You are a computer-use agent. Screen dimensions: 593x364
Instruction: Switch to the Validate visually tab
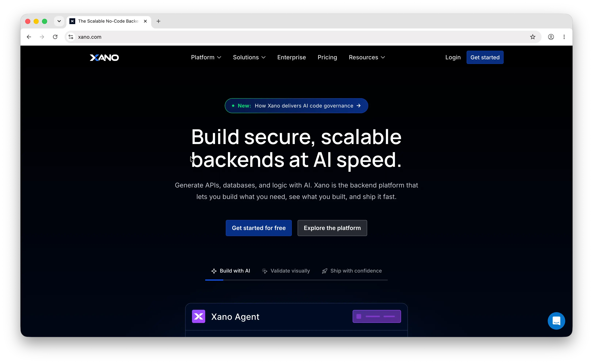click(x=286, y=271)
